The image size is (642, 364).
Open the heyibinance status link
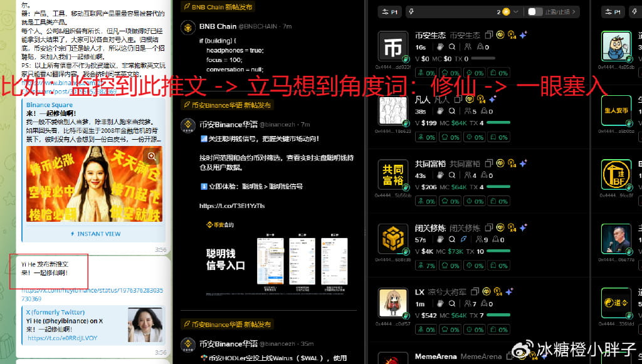click(x=92, y=294)
